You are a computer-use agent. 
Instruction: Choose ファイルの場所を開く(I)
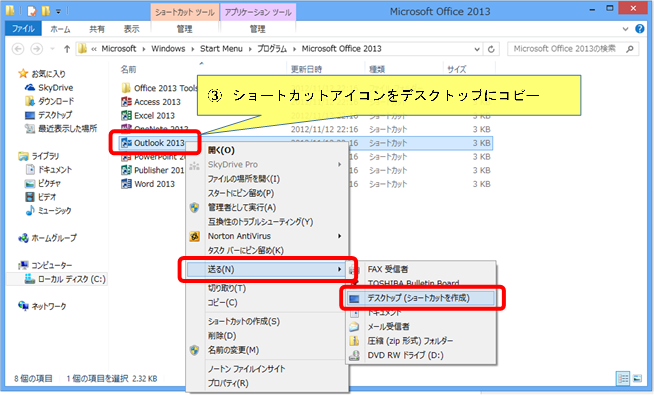coord(267,179)
